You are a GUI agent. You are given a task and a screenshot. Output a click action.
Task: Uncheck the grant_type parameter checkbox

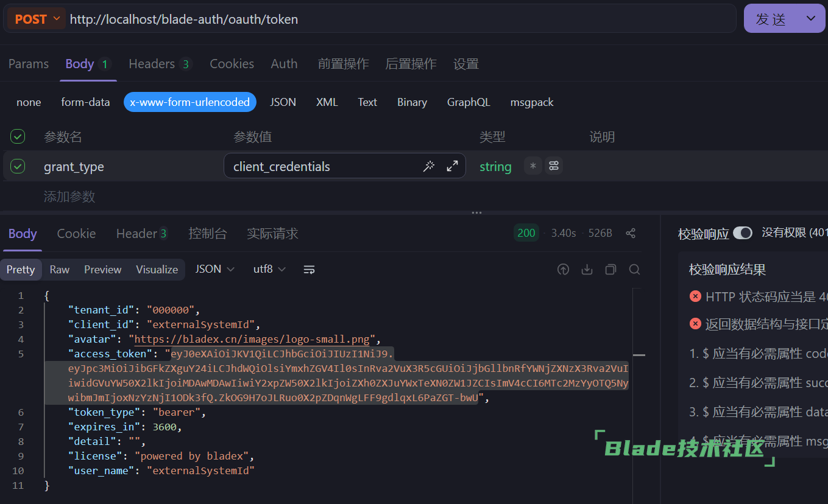(x=18, y=166)
